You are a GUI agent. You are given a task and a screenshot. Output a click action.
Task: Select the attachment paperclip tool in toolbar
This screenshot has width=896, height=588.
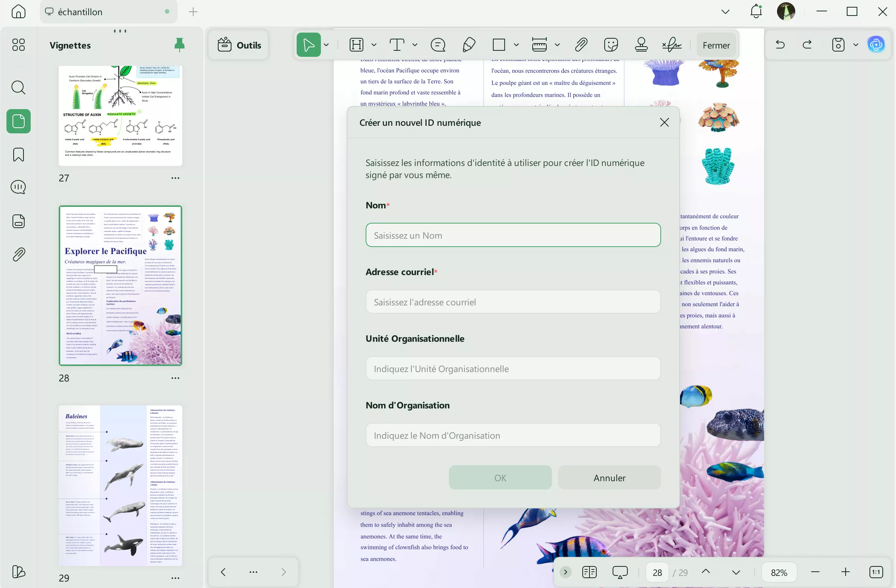(x=581, y=45)
